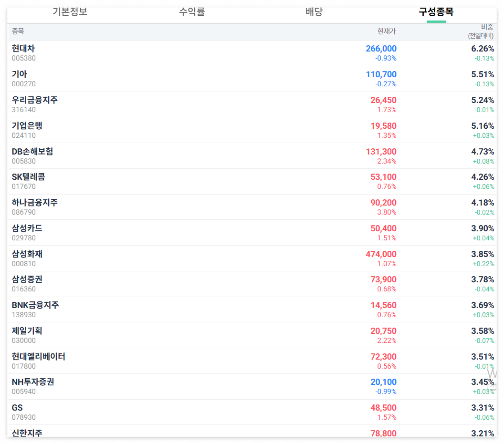Click the 48,500 current price
Image resolution: width=504 pixels, height=444 pixels.
coord(383,407)
